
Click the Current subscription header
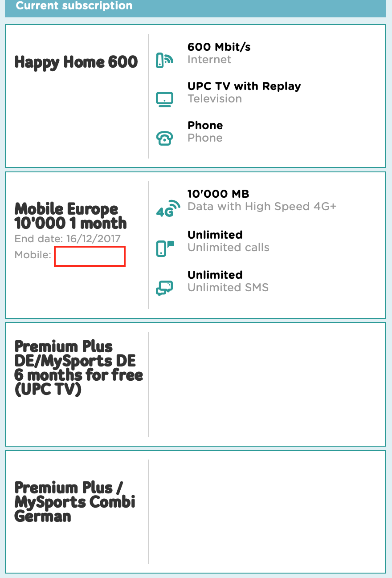click(74, 6)
